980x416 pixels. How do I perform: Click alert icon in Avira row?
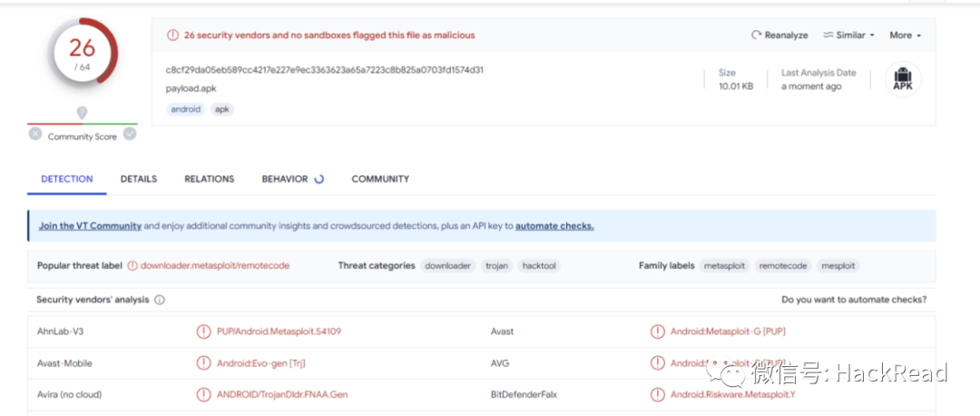204,395
